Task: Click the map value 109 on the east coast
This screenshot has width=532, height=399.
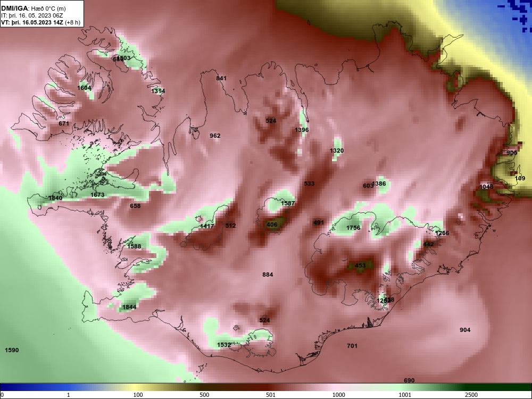Action: click(520, 178)
